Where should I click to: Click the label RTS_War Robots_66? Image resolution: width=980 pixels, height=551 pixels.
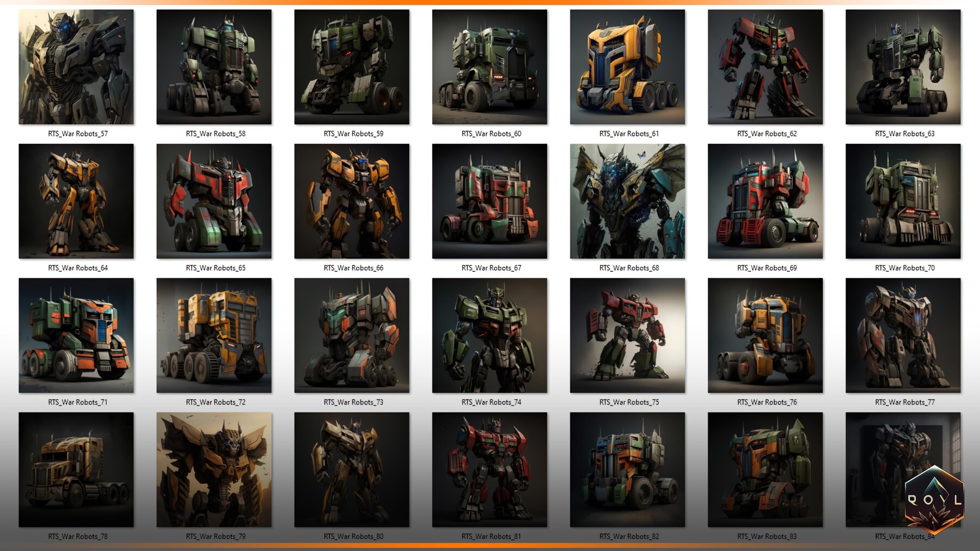pyautogui.click(x=353, y=268)
